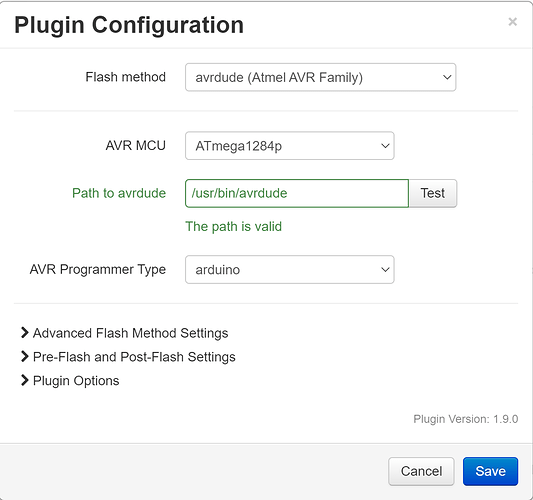Expand the Plugin Options section
The image size is (533, 500).
(x=76, y=381)
